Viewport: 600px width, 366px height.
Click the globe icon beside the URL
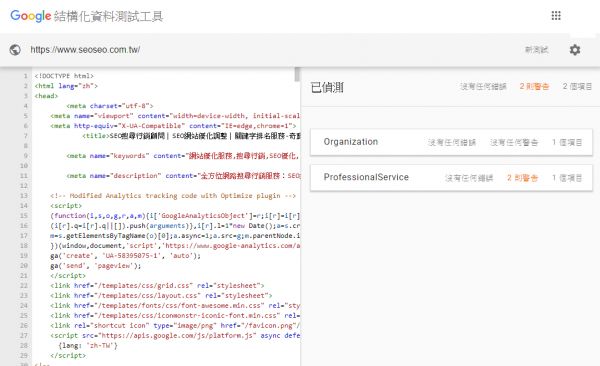point(15,50)
